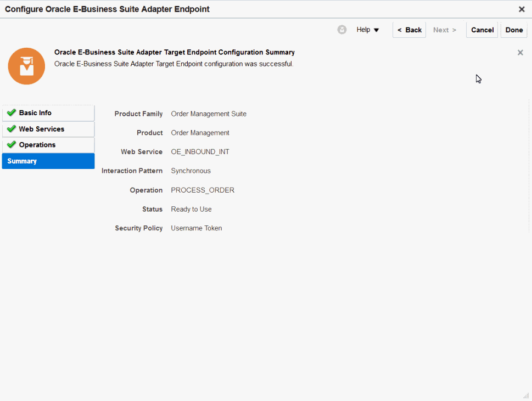Click the disabled Next button
This screenshot has height=401, width=532.
click(x=445, y=30)
